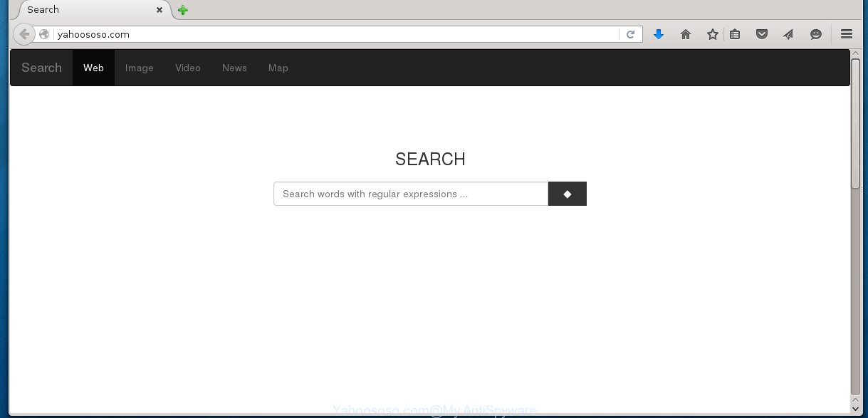Switch to the Web tab
868x418 pixels.
pyautogui.click(x=93, y=68)
